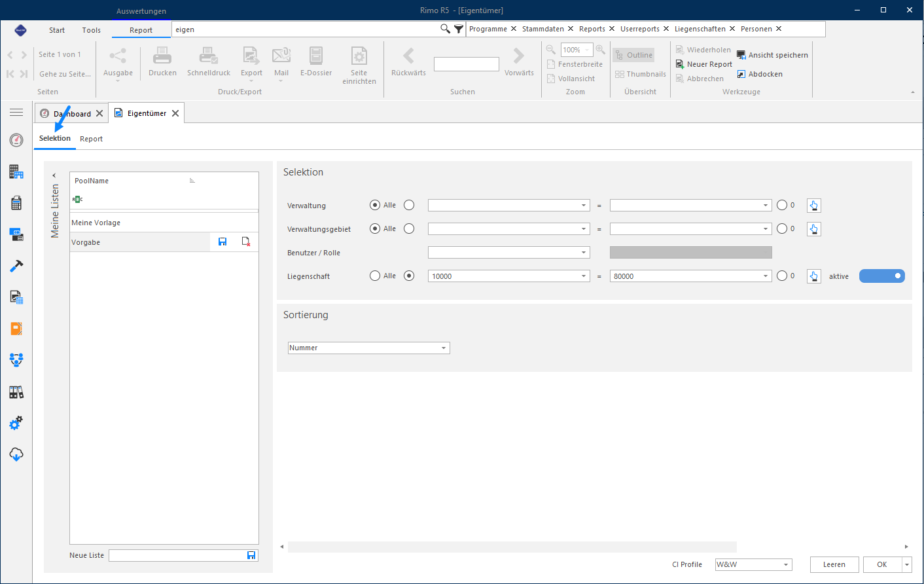Open the hammer icon in the sidebar

click(16, 266)
